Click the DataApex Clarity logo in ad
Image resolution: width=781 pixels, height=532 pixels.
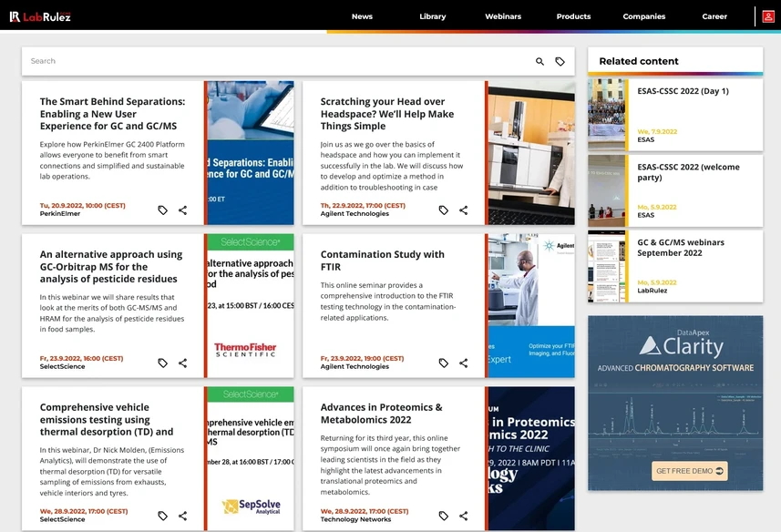[x=682, y=344]
